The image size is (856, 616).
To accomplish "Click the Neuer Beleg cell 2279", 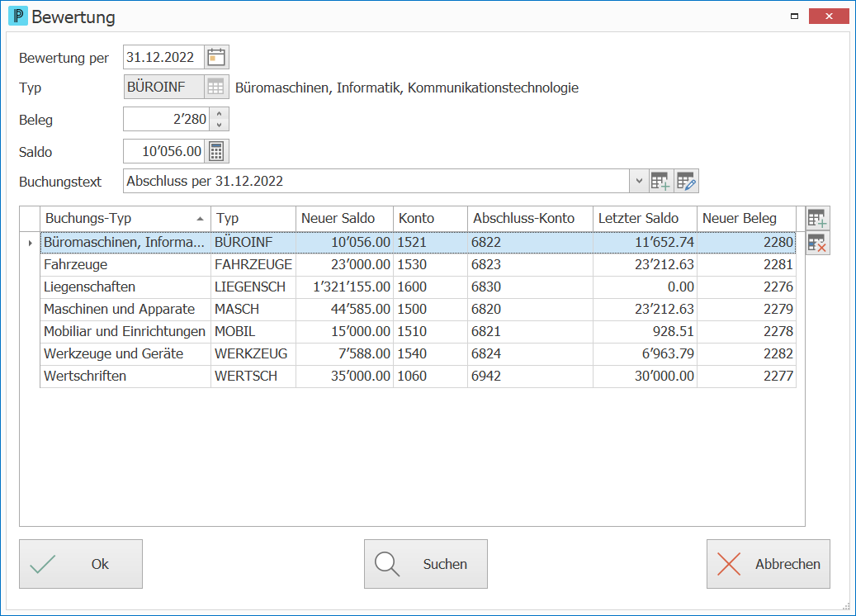I will point(746,310).
